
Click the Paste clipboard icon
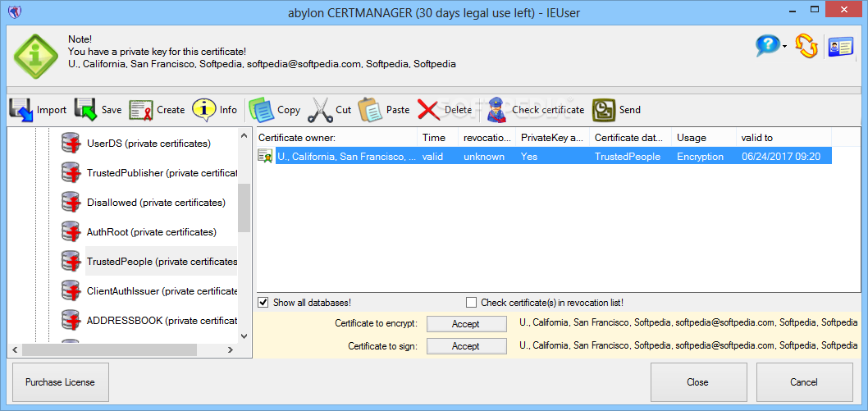[370, 110]
